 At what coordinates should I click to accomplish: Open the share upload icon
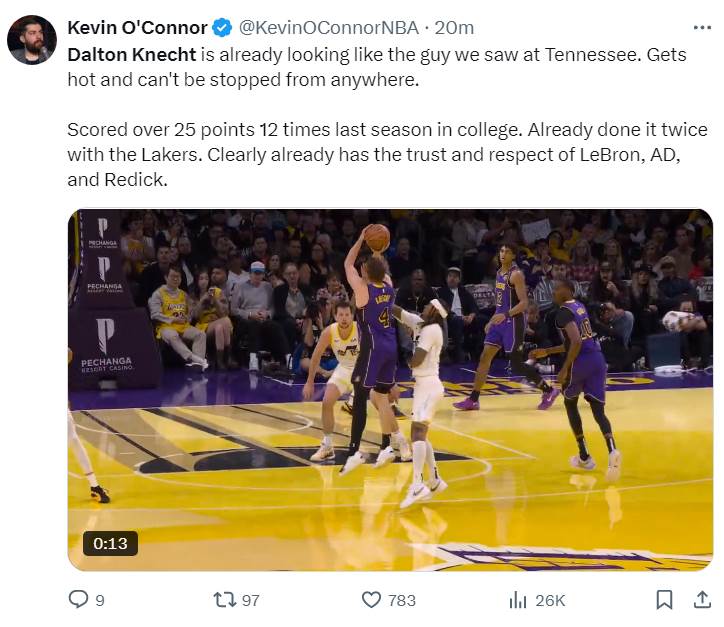point(702,600)
